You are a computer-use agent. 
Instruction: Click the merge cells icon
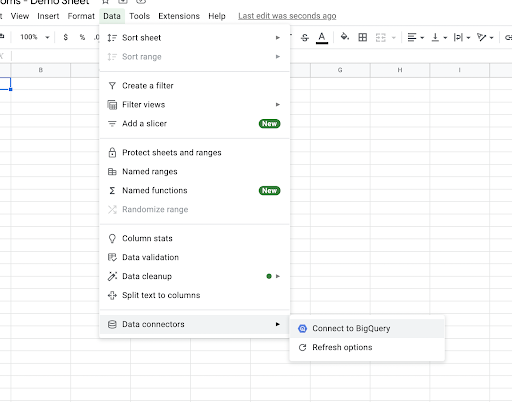(x=381, y=37)
